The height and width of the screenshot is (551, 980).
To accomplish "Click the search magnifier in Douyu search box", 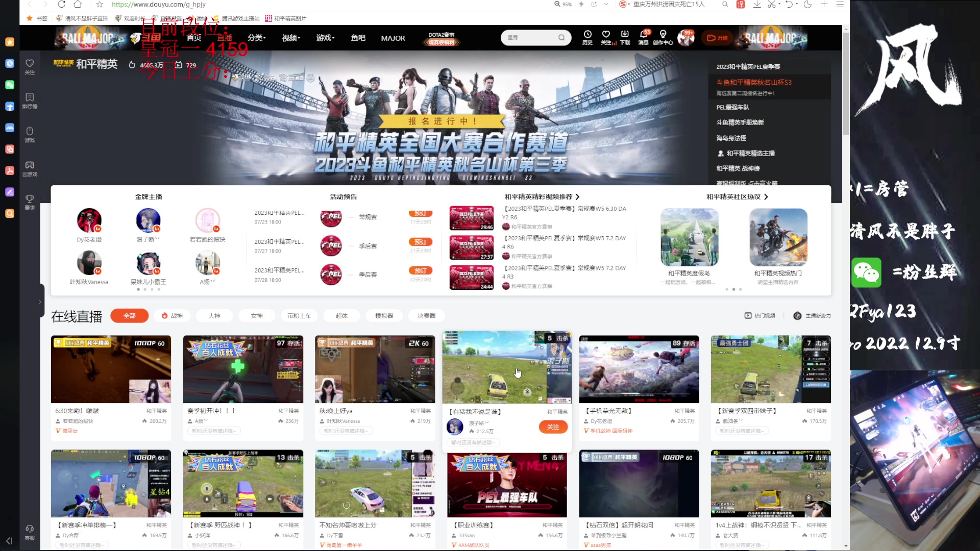I will 561,37.
